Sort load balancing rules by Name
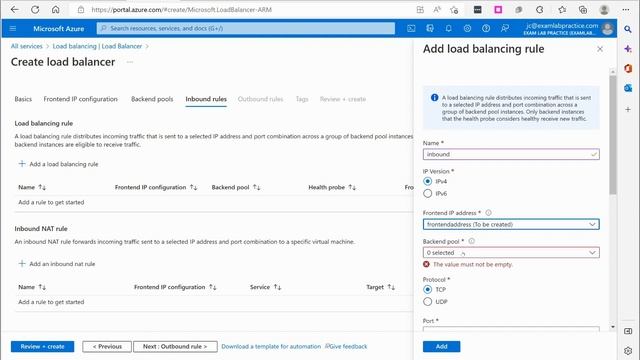The image size is (640, 360). pyautogui.click(x=32, y=187)
